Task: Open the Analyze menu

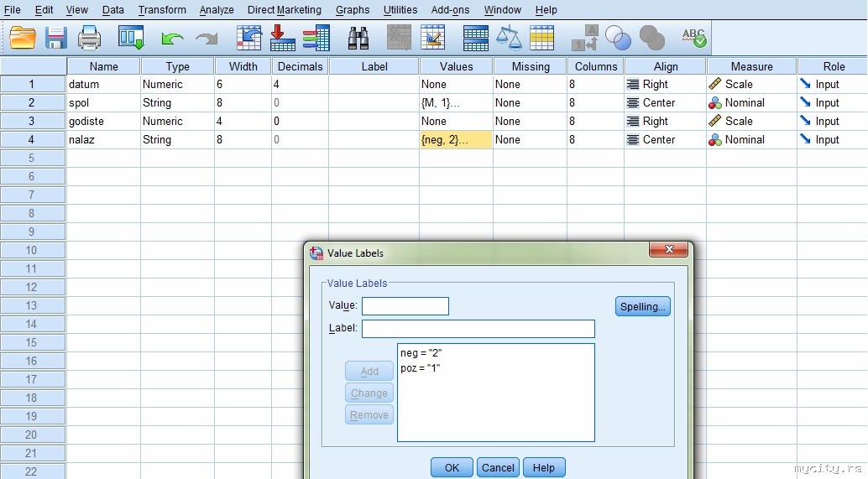Action: point(217,10)
